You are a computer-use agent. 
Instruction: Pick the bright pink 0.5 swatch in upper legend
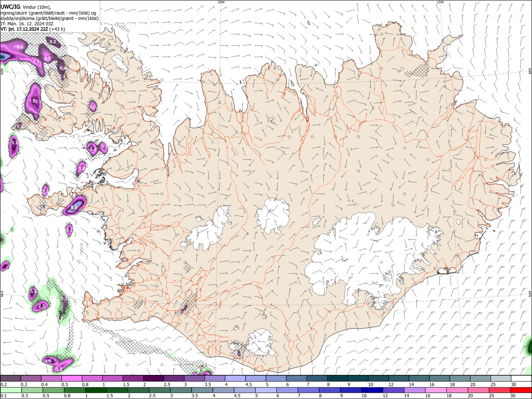tap(71, 378)
